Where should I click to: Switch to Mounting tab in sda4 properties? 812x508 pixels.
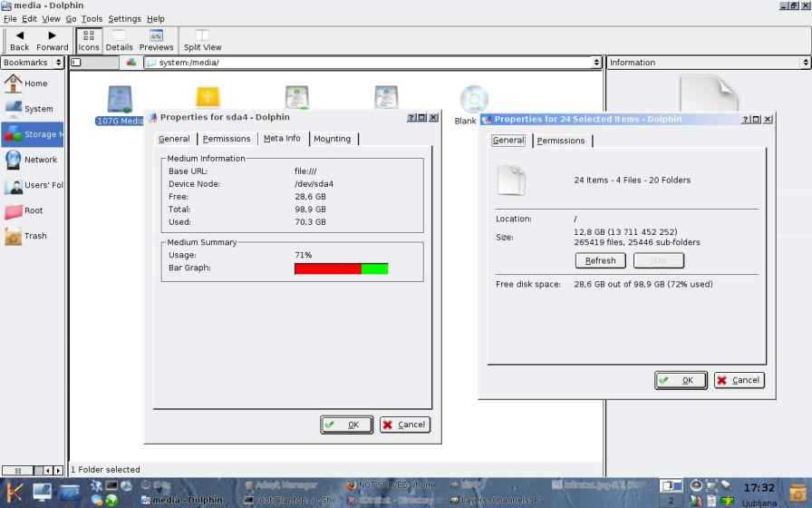click(332, 139)
